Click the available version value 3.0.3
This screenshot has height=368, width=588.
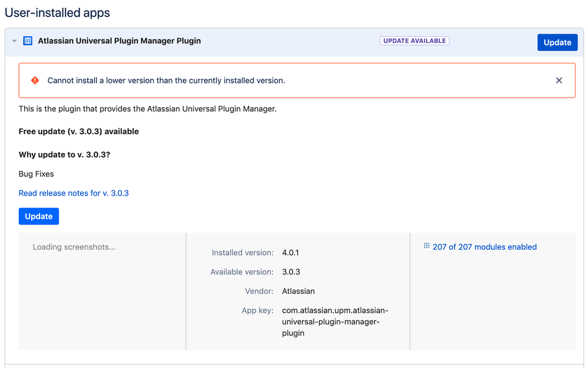(291, 272)
